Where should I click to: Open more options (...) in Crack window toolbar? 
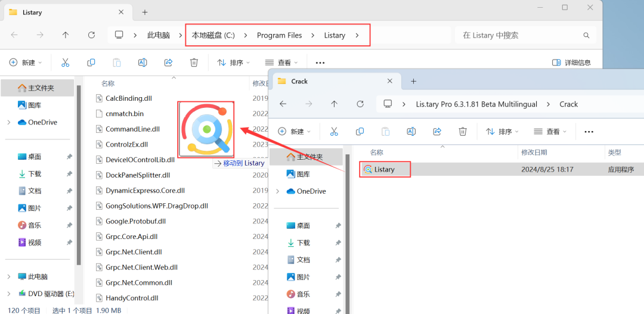[x=589, y=132]
